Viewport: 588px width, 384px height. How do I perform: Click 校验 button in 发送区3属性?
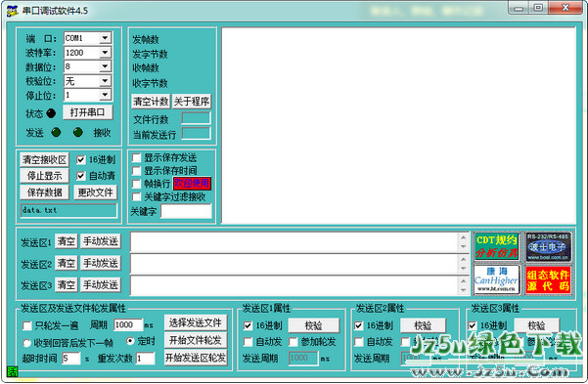536,325
